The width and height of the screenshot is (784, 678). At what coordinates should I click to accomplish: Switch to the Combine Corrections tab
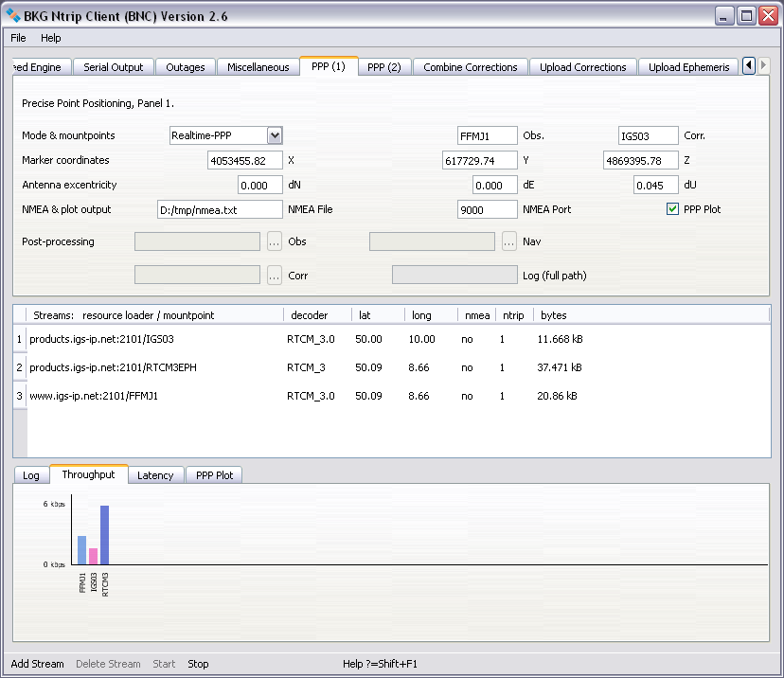coord(470,67)
